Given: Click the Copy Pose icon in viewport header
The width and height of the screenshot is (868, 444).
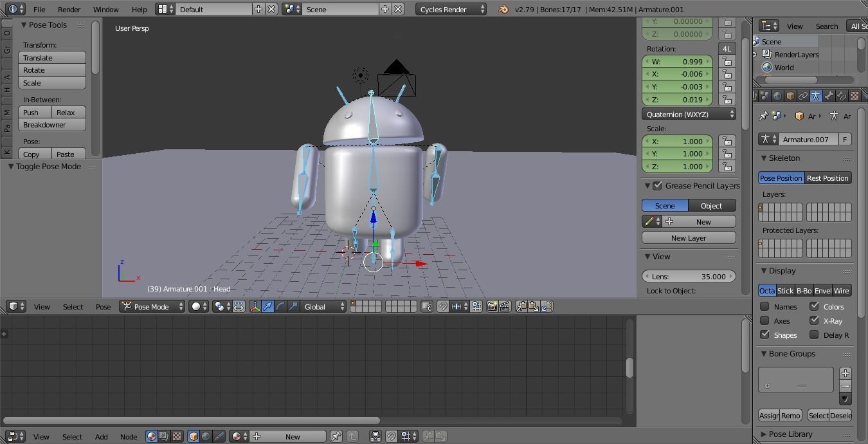Looking at the screenshot, I should pos(520,306).
